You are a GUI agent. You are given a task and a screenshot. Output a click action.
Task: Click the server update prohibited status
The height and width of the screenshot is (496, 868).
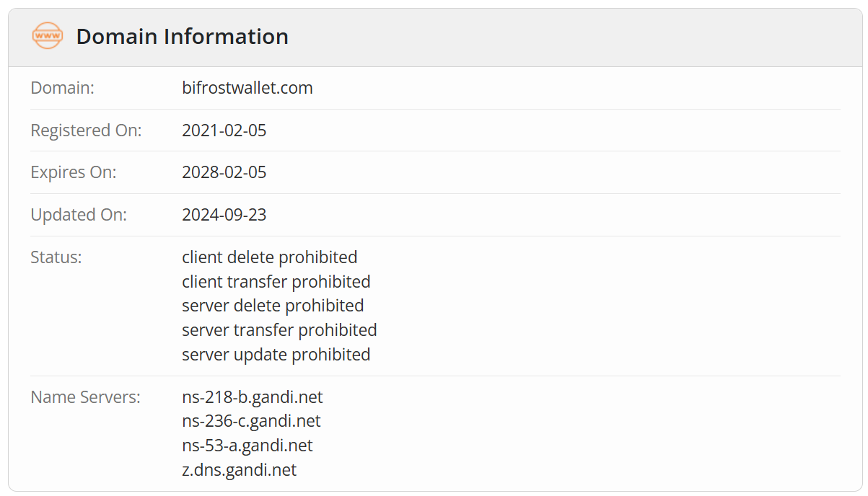pyautogui.click(x=276, y=355)
